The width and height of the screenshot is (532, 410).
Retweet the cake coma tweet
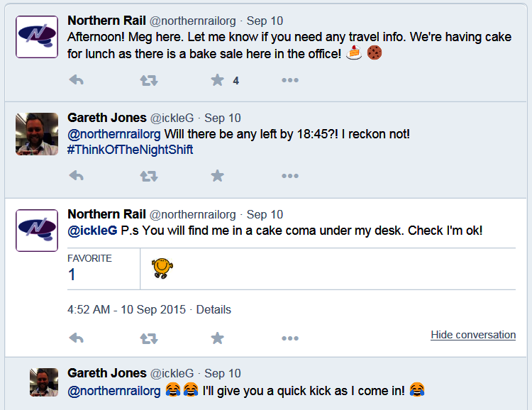click(149, 338)
